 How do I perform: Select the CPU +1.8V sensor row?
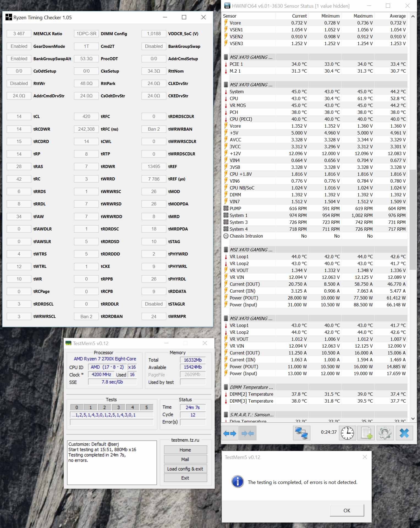(x=315, y=174)
